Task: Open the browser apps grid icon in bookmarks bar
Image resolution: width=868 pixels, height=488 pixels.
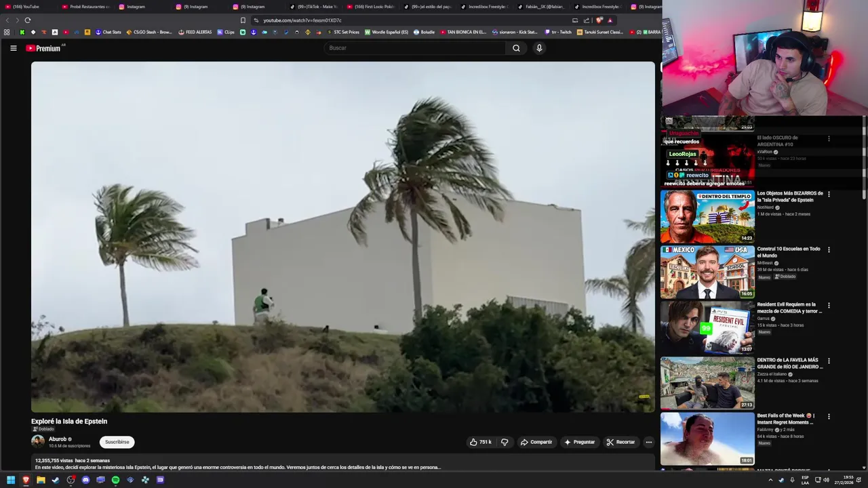Action: [7, 32]
